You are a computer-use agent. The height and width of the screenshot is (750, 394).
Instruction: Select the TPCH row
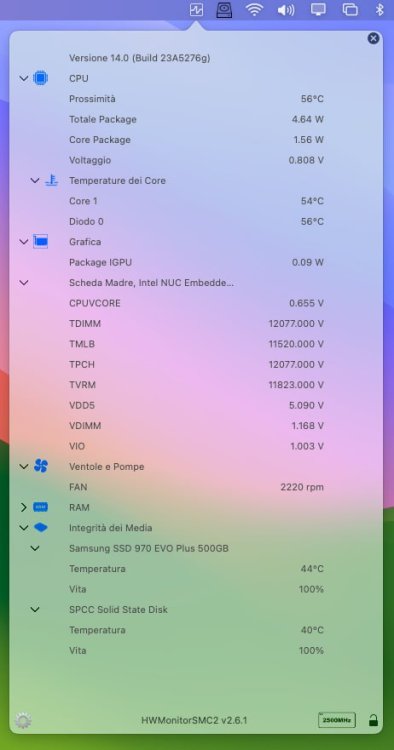click(x=196, y=364)
